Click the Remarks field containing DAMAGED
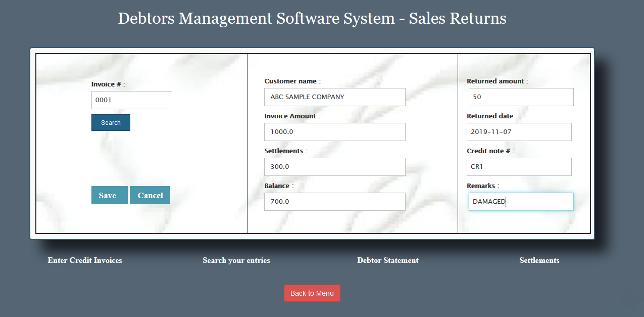This screenshot has height=317, width=644. [x=521, y=202]
